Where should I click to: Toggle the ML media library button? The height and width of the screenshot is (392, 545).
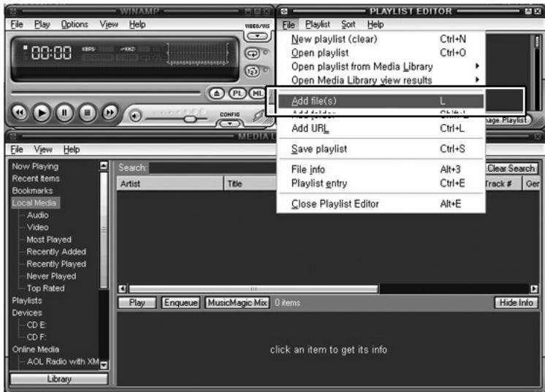(257, 93)
